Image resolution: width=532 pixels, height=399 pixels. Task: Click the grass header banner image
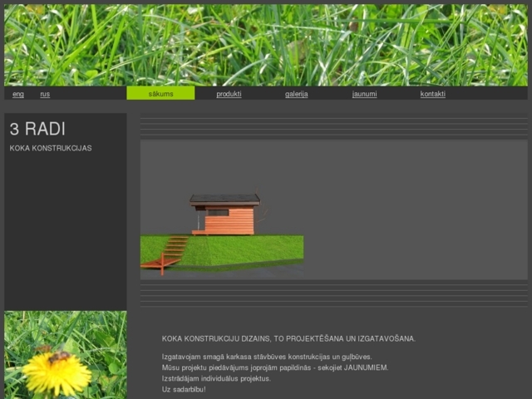click(266, 45)
